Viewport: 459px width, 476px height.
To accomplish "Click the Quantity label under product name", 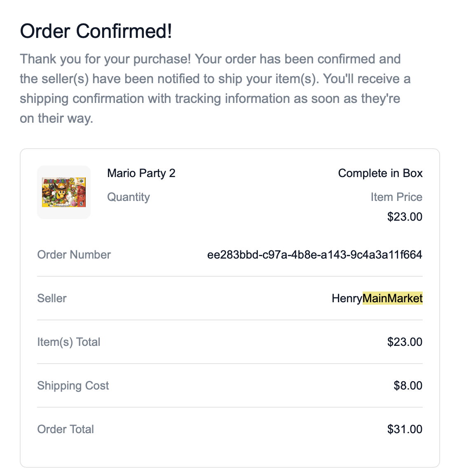I will point(128,197).
